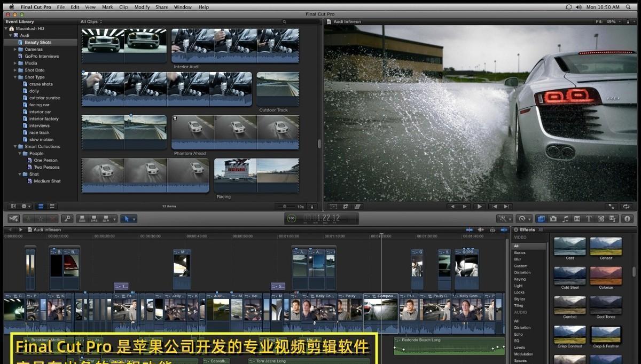The height and width of the screenshot is (364, 641).
Task: Open the All Clips filter dropdown
Action: 91,22
